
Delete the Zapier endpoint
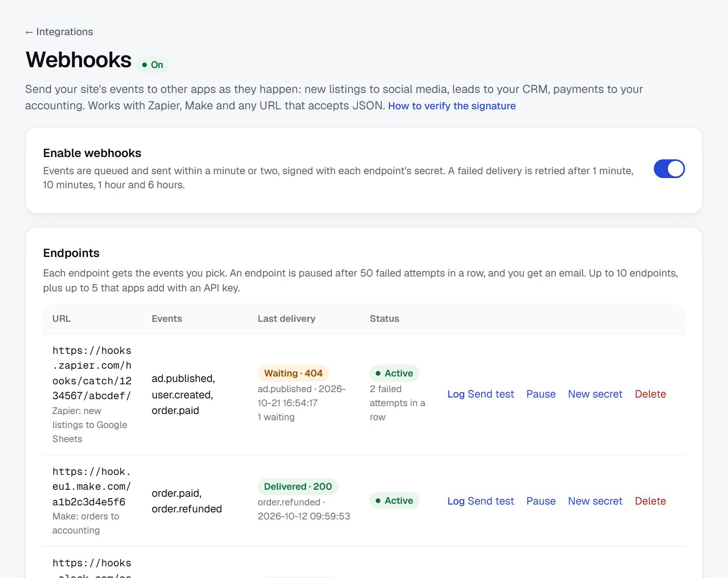click(x=650, y=394)
